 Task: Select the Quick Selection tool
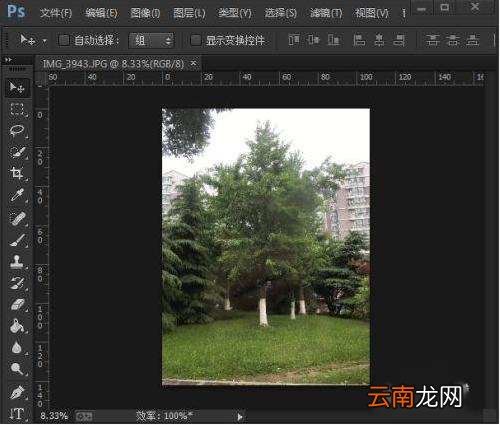[x=17, y=152]
